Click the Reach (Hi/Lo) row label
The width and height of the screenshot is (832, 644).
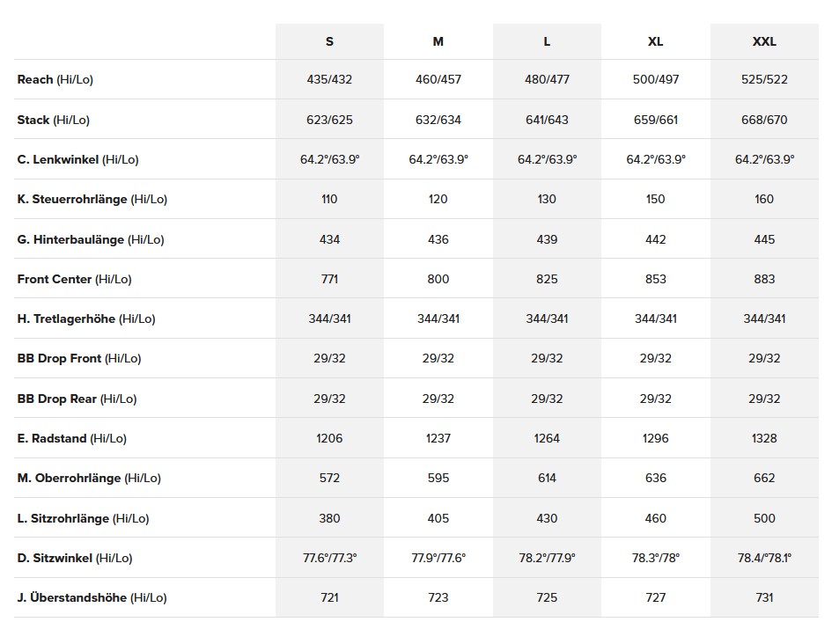[55, 79]
